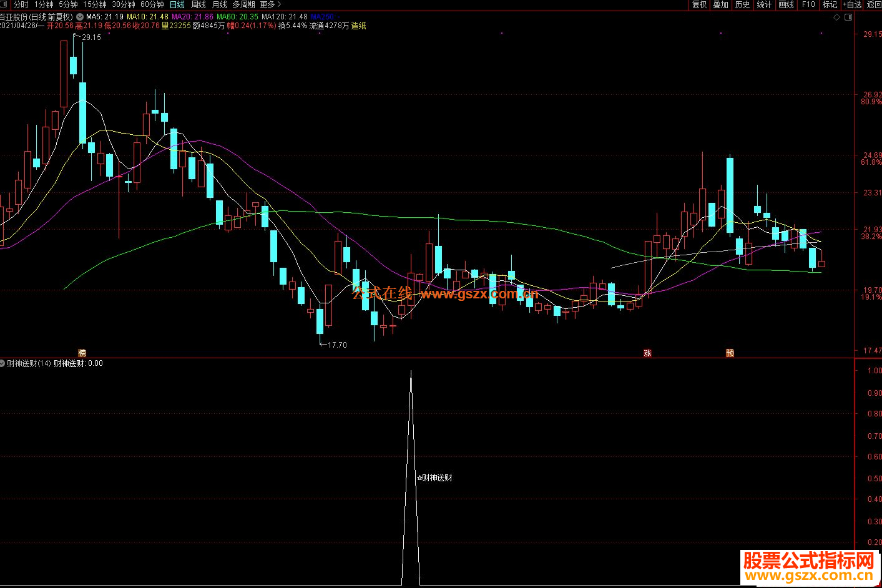Open the 多周期 multi-period view
This screenshot has width=882, height=588.
point(244,4)
